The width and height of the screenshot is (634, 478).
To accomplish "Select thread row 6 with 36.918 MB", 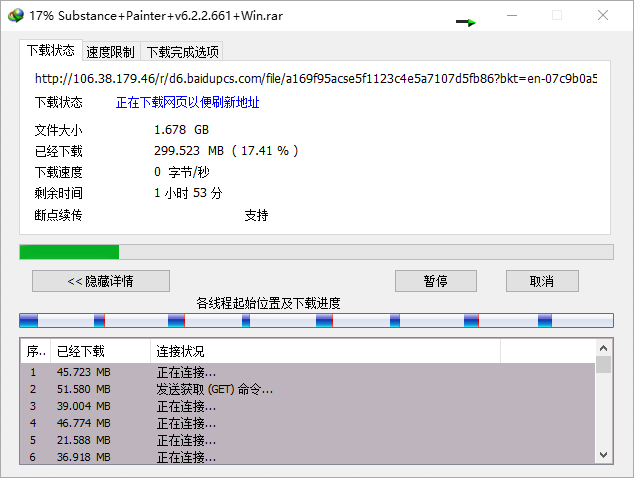I will tap(308, 457).
